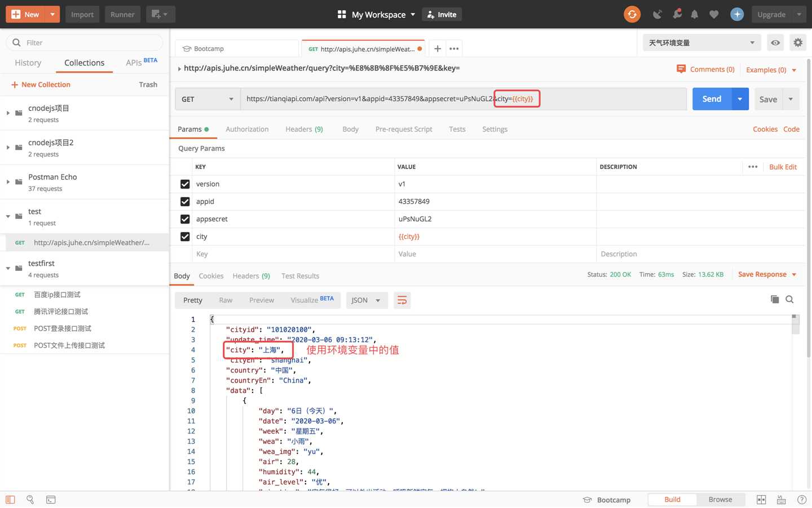The width and height of the screenshot is (812, 508).
Task: Open the satellite capture requests icon
Action: [657, 14]
